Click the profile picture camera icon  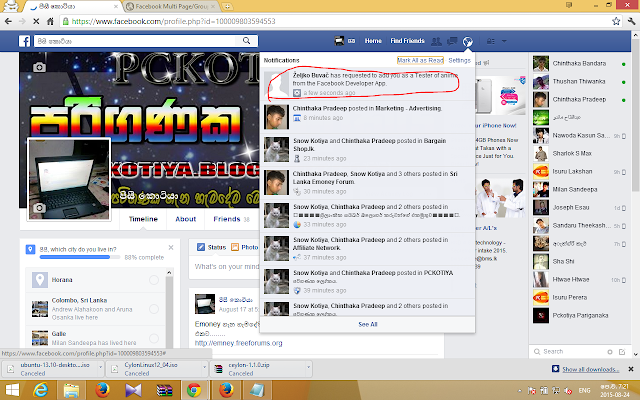39,208
